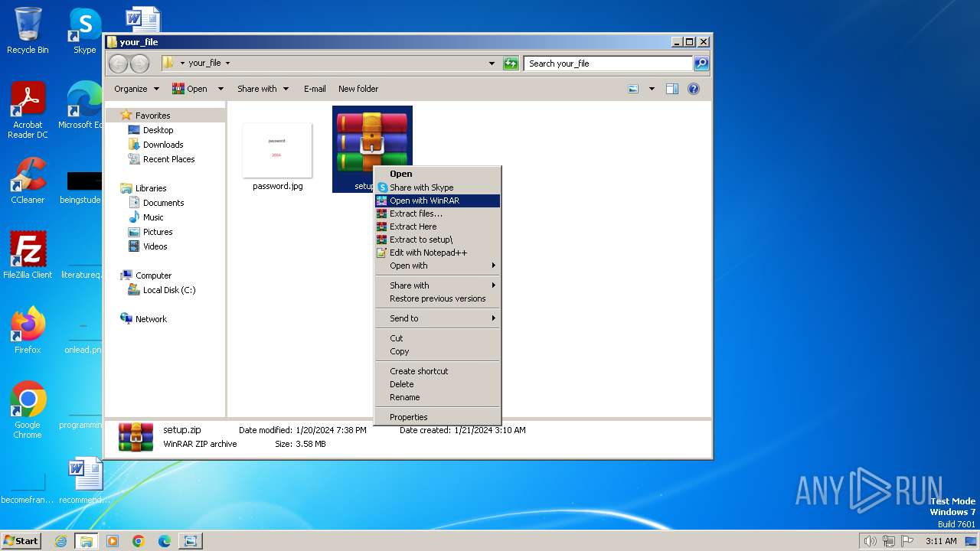Choose Create shortcut
980x551 pixels.
pos(437,371)
